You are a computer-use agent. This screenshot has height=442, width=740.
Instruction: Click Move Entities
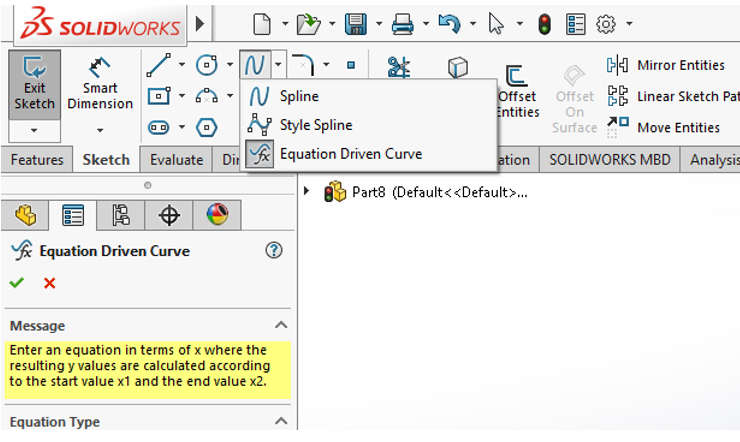(x=664, y=127)
